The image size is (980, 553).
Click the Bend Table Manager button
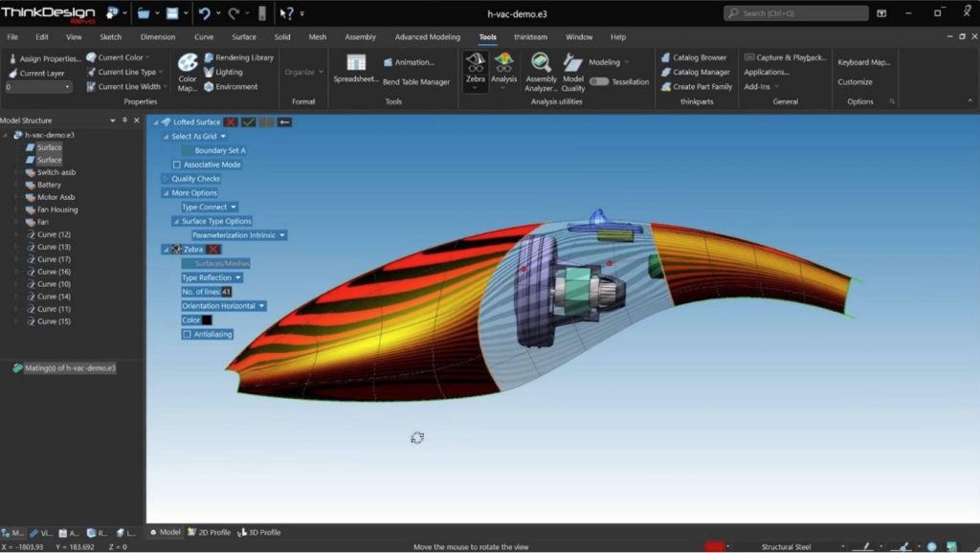pos(416,82)
